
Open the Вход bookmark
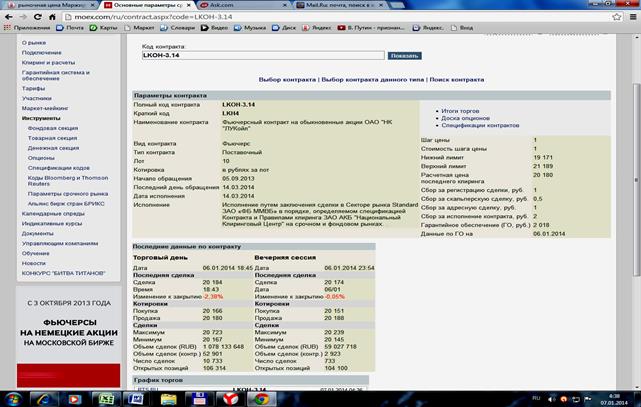click(x=462, y=28)
